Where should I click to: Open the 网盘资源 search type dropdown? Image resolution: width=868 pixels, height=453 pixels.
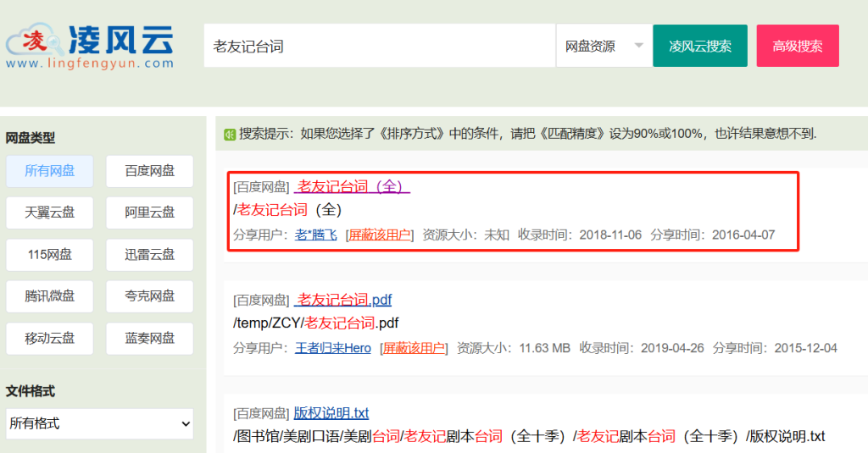click(x=604, y=46)
